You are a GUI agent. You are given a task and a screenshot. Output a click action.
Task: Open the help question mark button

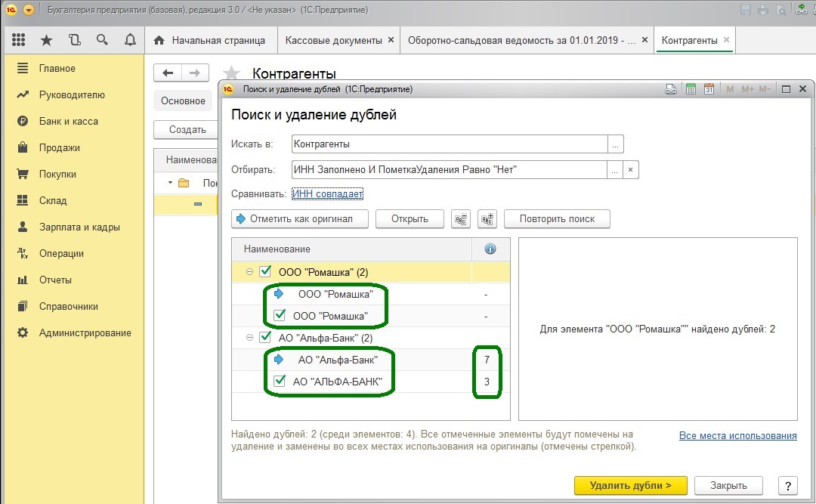(788, 485)
